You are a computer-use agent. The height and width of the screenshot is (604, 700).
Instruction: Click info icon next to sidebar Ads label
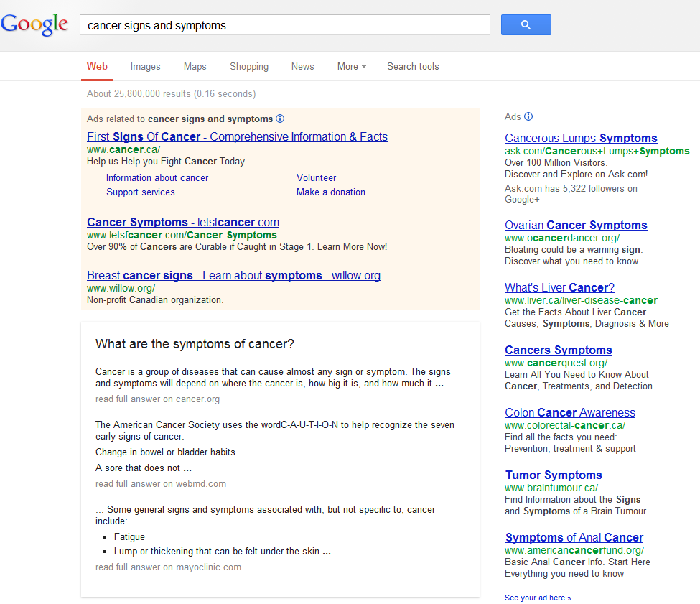click(528, 116)
